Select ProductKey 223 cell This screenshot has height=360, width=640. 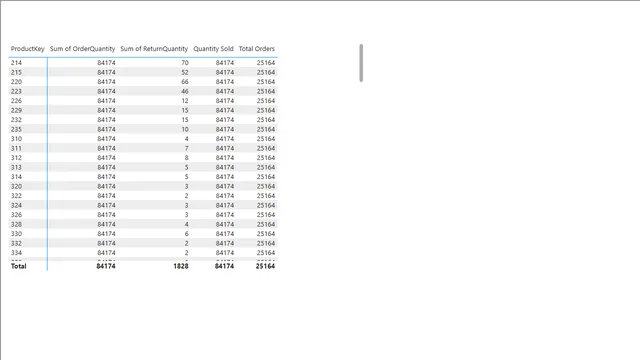[x=16, y=91]
